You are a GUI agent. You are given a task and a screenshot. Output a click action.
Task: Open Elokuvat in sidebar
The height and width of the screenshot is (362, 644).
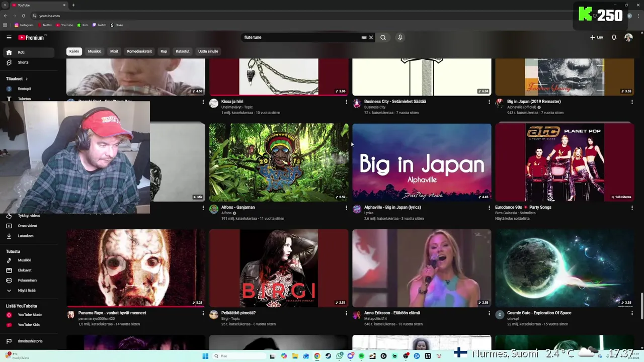(25, 270)
